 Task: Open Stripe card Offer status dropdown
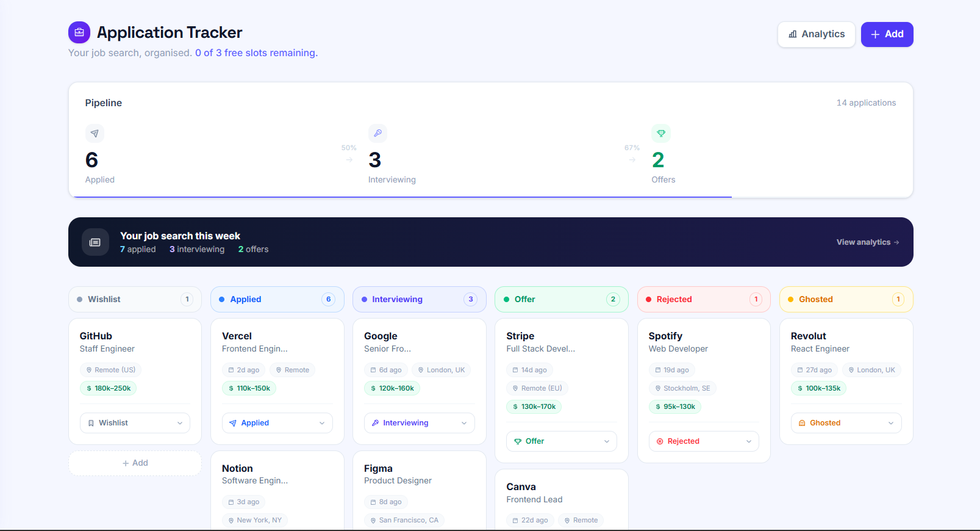click(x=562, y=441)
